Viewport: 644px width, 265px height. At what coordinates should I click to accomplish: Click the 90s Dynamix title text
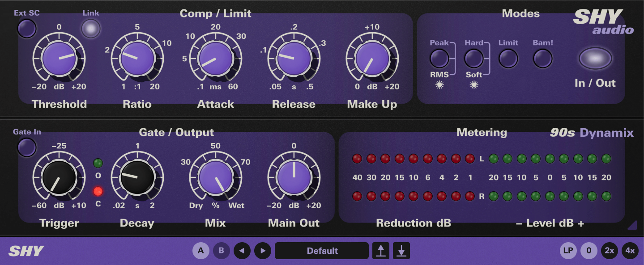tap(592, 133)
